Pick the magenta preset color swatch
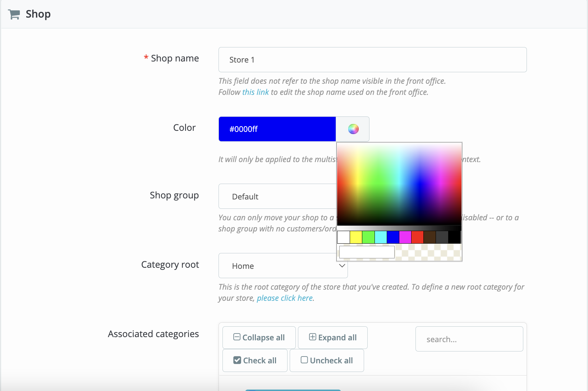The image size is (588, 391). coord(405,237)
